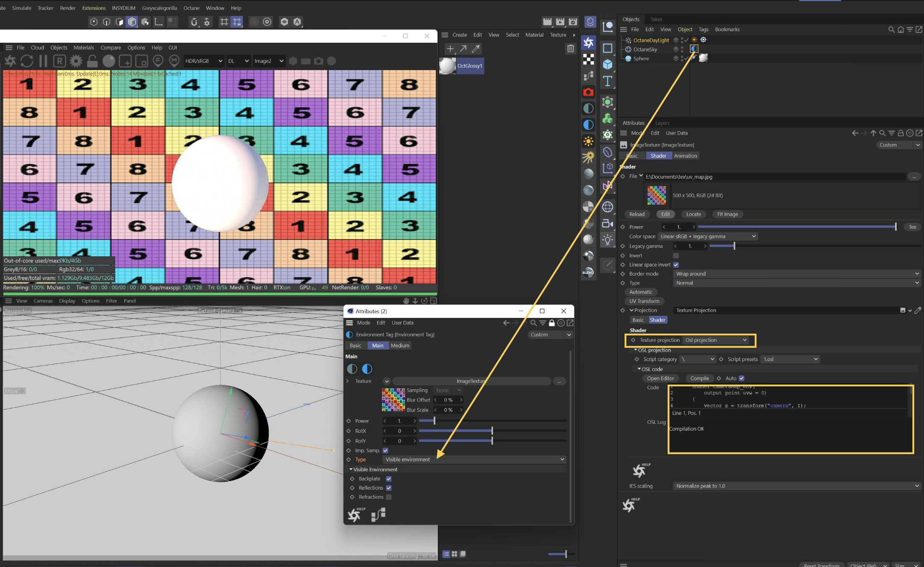Switch to the Medium tab
Image resolution: width=924 pixels, height=567 pixels.
pos(400,345)
